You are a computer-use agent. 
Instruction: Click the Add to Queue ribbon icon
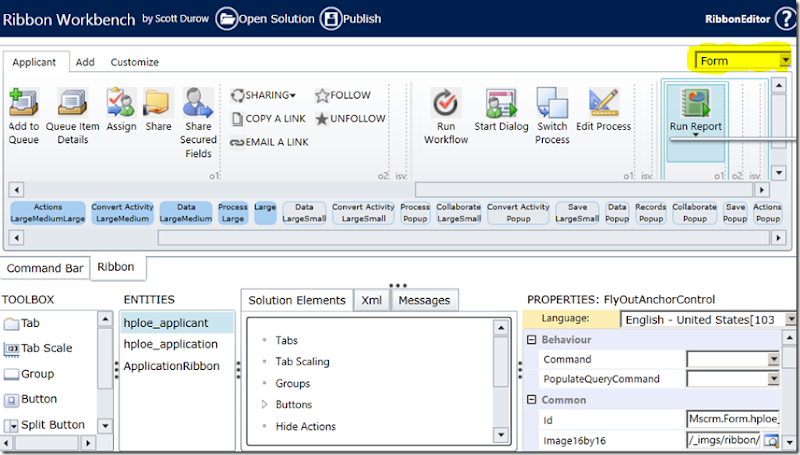(22, 103)
